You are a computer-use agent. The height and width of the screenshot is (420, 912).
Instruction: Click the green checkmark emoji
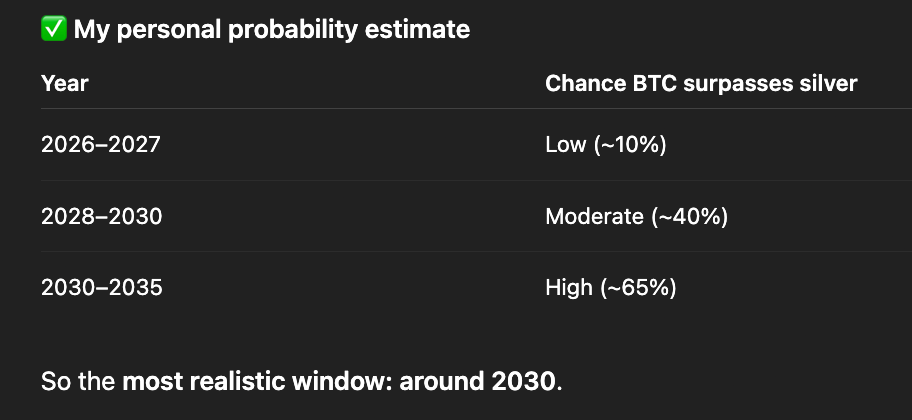pyautogui.click(x=53, y=30)
